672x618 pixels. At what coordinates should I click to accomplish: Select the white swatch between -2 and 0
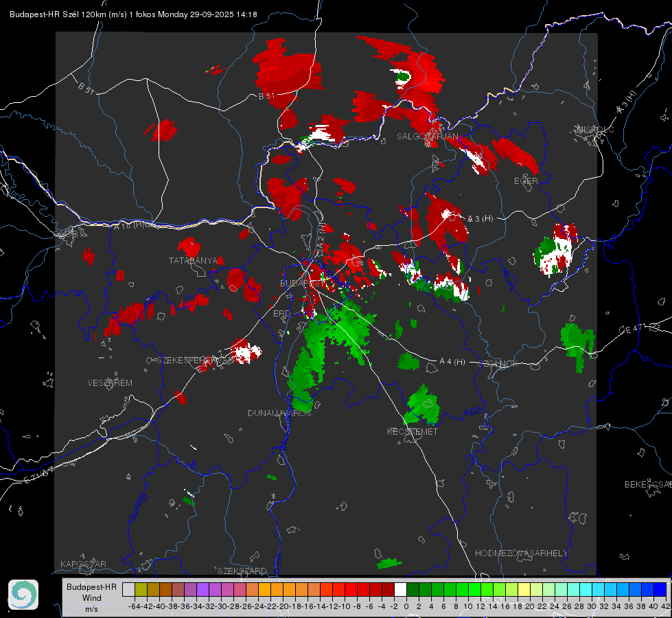(400, 589)
